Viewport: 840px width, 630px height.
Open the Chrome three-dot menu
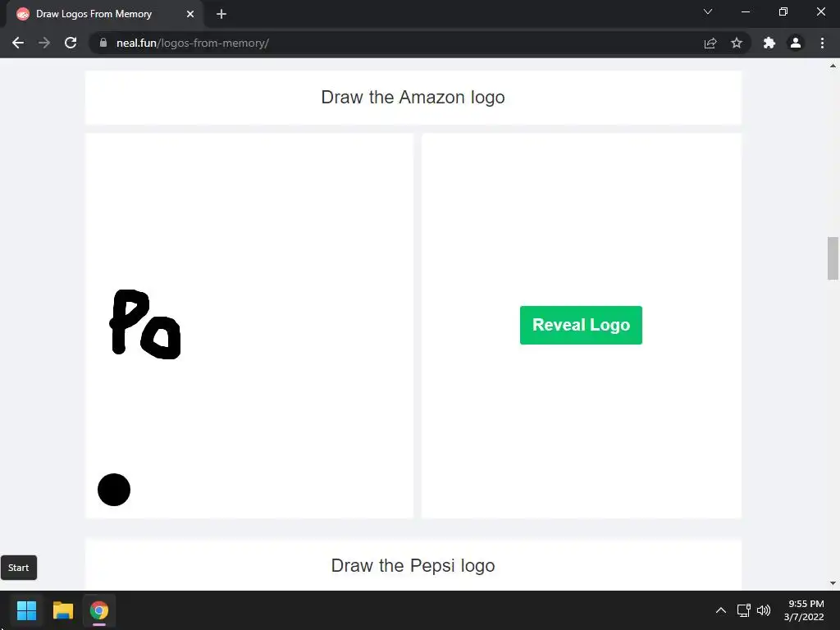tap(822, 43)
